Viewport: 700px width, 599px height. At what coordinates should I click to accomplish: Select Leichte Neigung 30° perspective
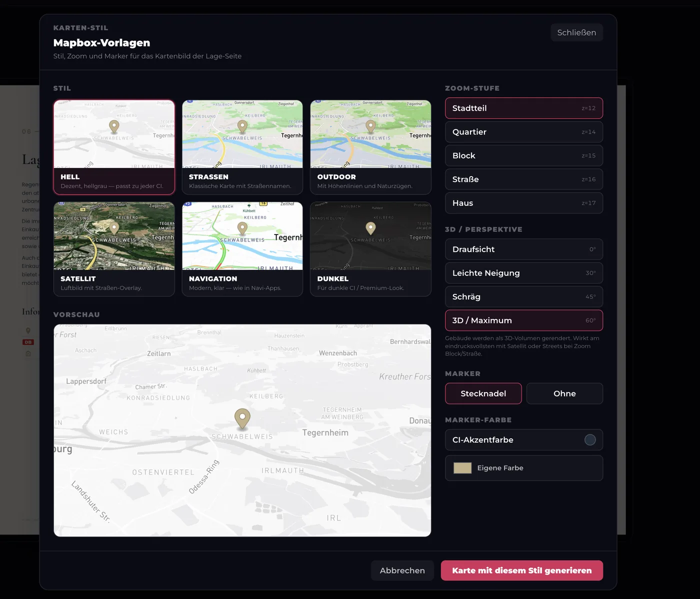pos(524,273)
